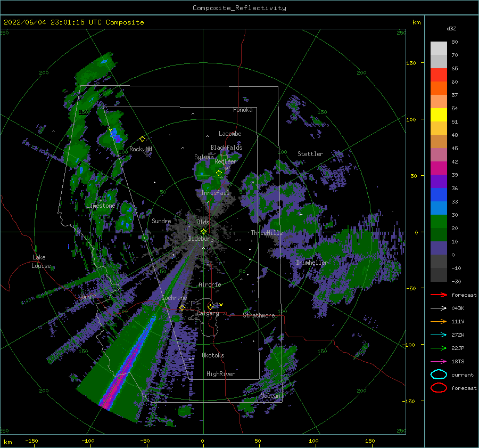Click the yellow diamond marker near RockyMH
Viewport: 479px width, 448px height.
click(x=142, y=139)
